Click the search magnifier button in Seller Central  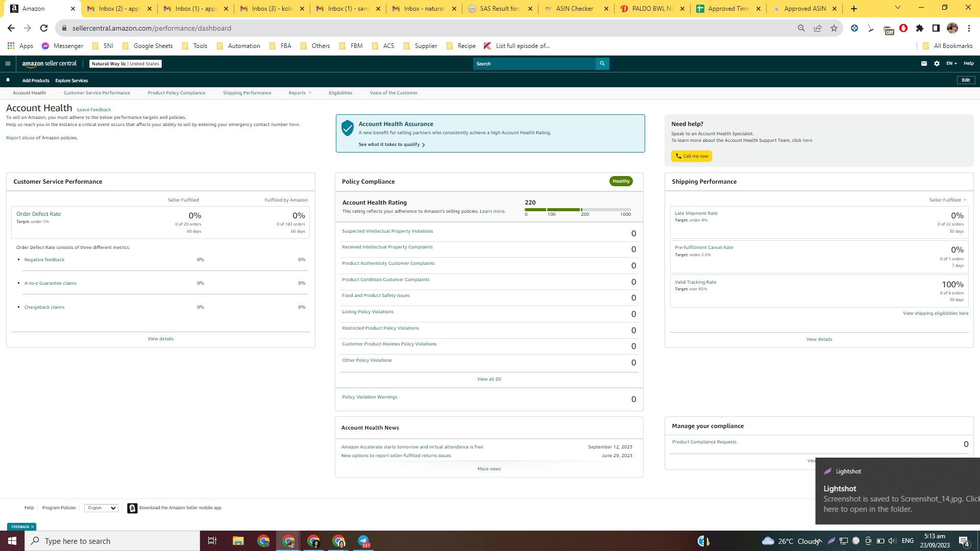click(602, 64)
